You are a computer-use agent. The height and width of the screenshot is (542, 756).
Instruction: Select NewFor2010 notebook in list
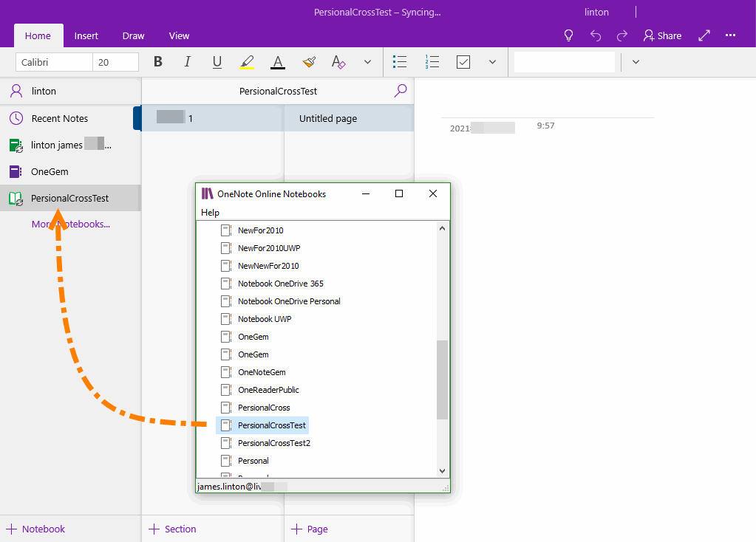pos(260,230)
